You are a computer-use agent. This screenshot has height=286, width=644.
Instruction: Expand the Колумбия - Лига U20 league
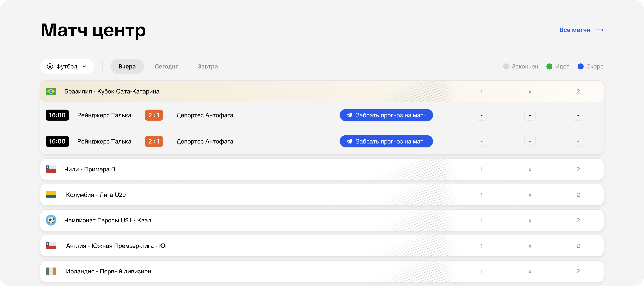(x=322, y=195)
